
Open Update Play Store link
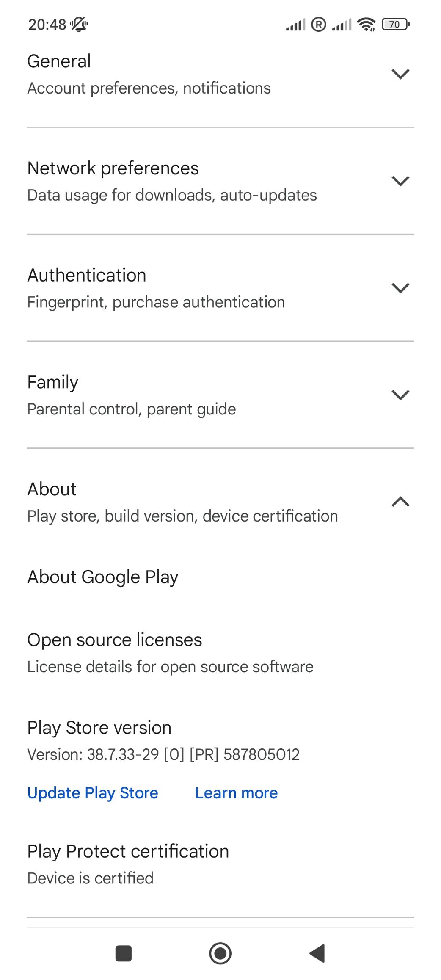(93, 793)
